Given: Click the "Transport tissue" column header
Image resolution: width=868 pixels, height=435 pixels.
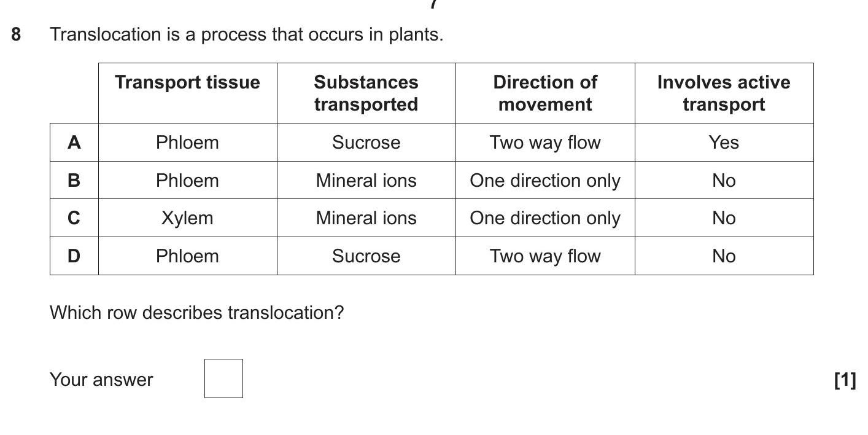Looking at the screenshot, I should pyautogui.click(x=187, y=82).
